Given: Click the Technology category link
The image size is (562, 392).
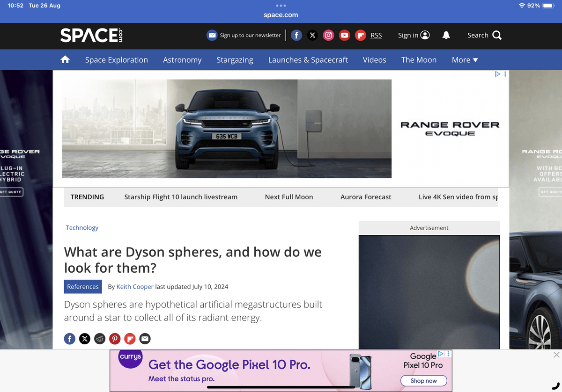Looking at the screenshot, I should (x=82, y=228).
